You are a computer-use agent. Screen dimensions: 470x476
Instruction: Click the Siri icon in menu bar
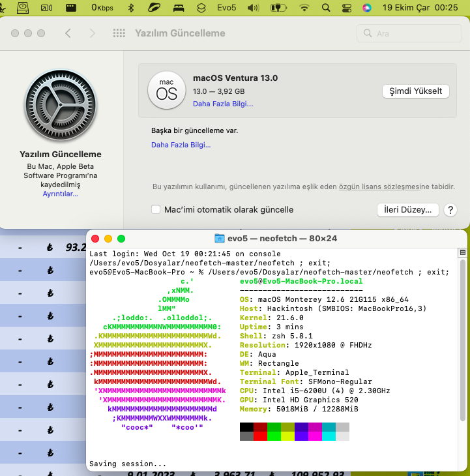[x=368, y=8]
